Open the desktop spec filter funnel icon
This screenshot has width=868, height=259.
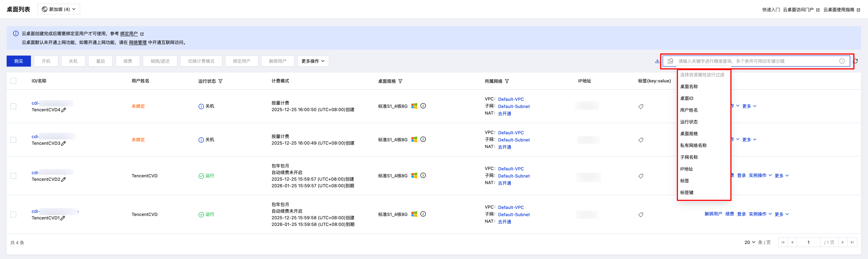(400, 81)
